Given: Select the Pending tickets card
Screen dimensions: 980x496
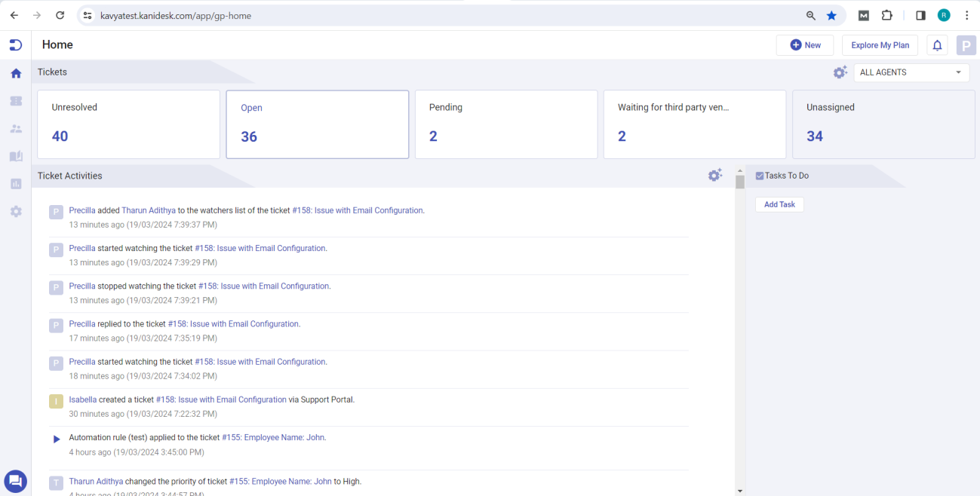Looking at the screenshot, I should coord(505,124).
